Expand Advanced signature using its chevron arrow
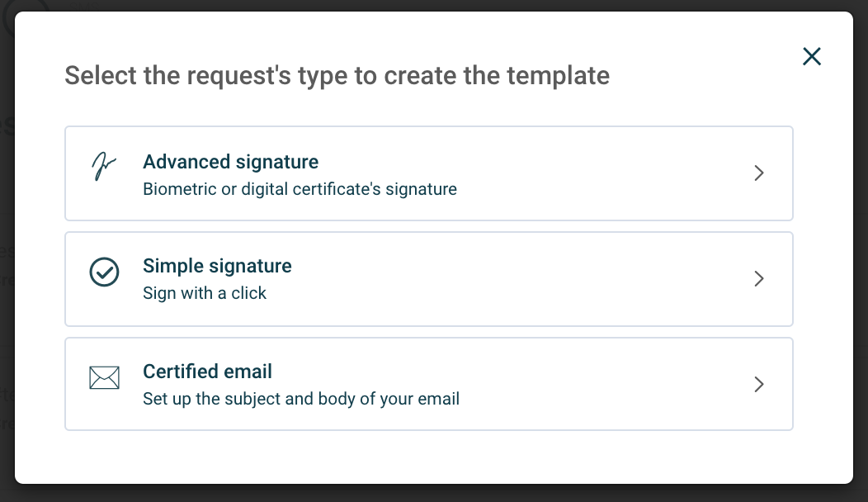 [759, 173]
